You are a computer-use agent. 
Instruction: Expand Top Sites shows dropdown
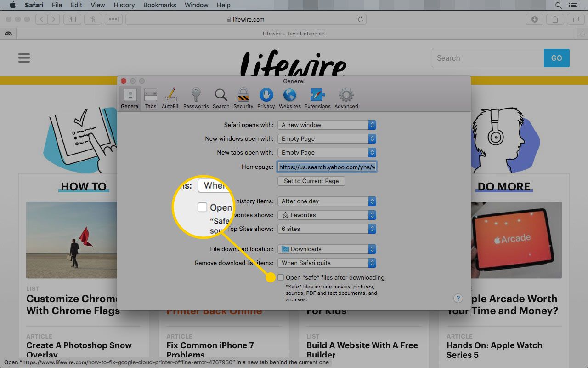pos(327,229)
